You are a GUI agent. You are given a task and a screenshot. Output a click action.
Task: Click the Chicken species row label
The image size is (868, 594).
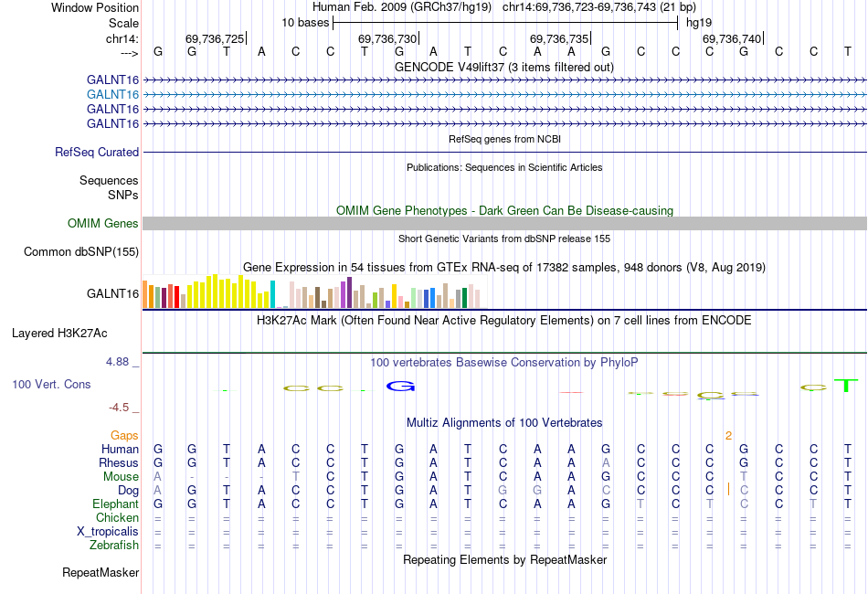coord(117,517)
